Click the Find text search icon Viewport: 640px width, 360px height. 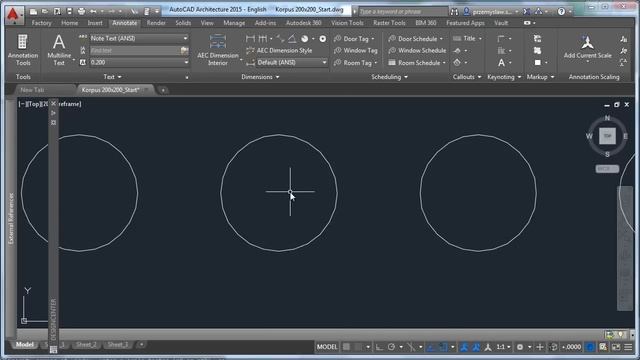pyautogui.click(x=184, y=51)
